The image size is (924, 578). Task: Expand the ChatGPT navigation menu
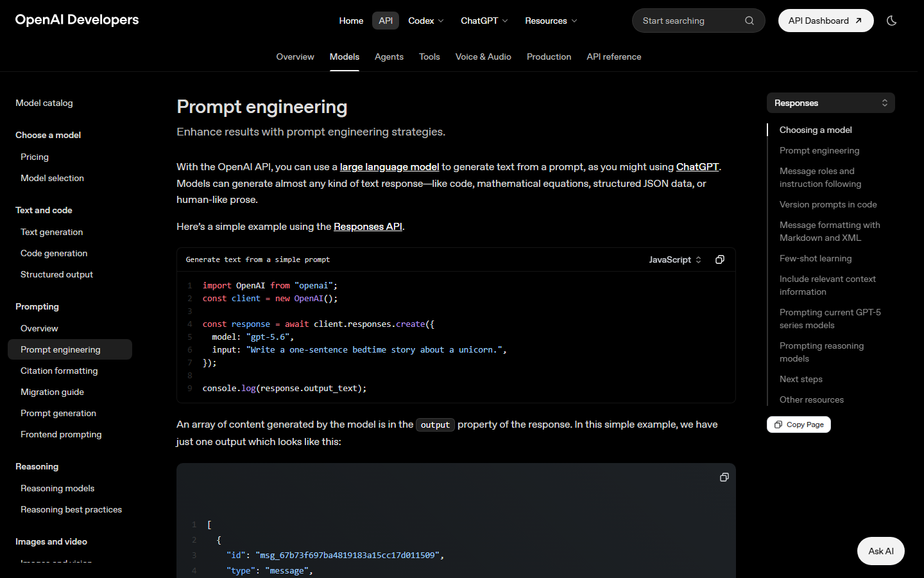point(484,21)
